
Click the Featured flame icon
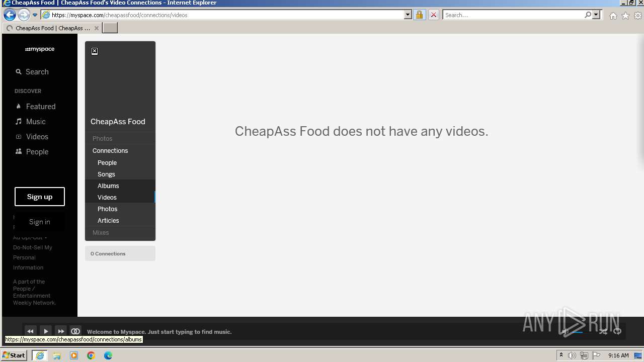[19, 107]
